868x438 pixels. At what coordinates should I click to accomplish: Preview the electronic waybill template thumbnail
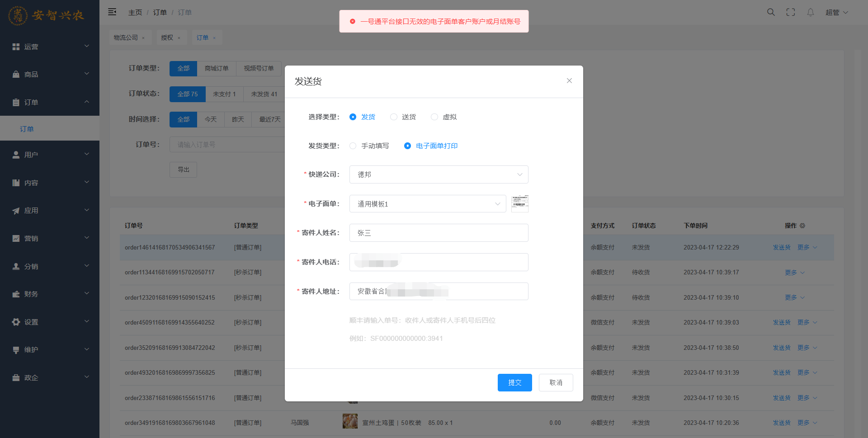click(520, 204)
